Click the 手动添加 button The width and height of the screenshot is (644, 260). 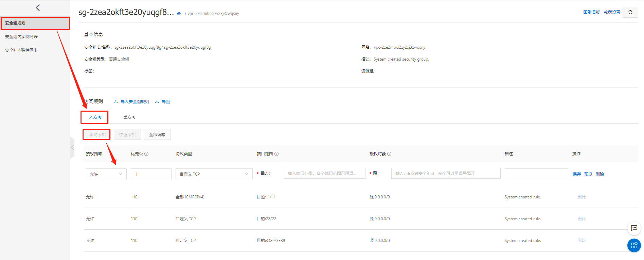(x=97, y=135)
